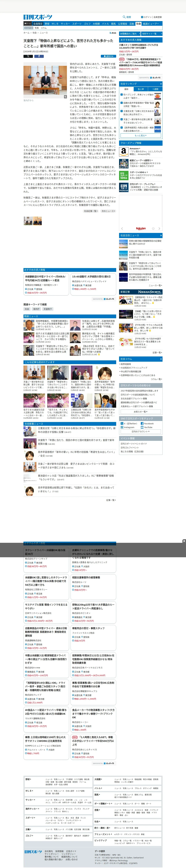
Task: Go to ホーム in the navigation bar
Action: pyautogui.click(x=28, y=24)
